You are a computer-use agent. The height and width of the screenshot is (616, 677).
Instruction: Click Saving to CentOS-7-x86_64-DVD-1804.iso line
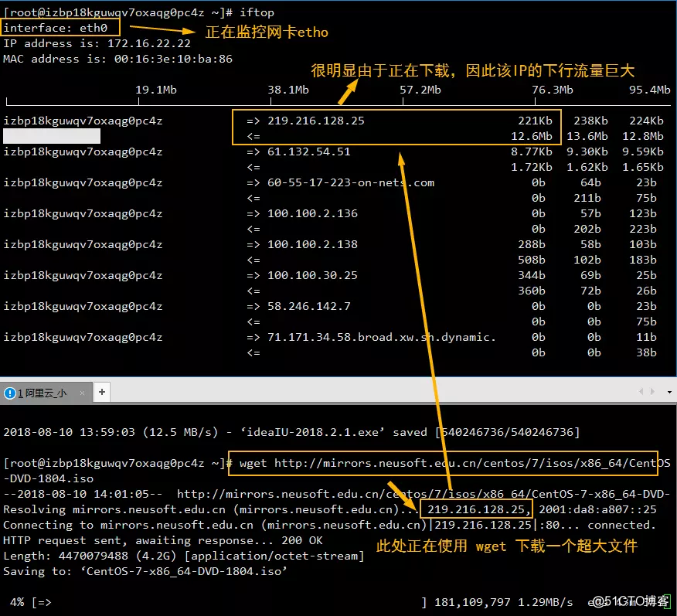pos(145,571)
